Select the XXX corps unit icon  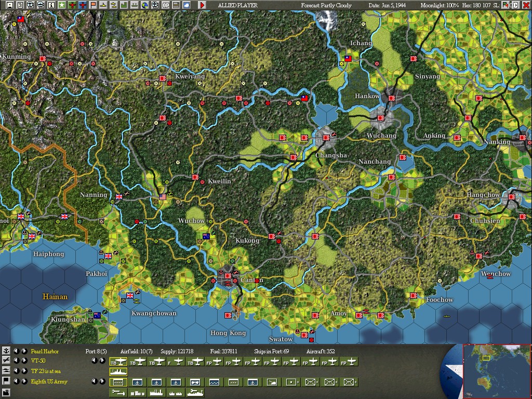pos(233,382)
